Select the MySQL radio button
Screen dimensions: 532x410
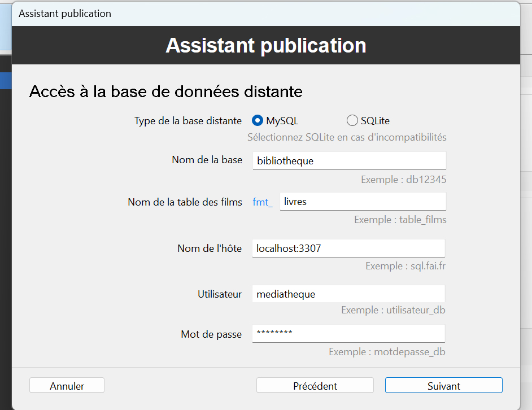coord(258,120)
